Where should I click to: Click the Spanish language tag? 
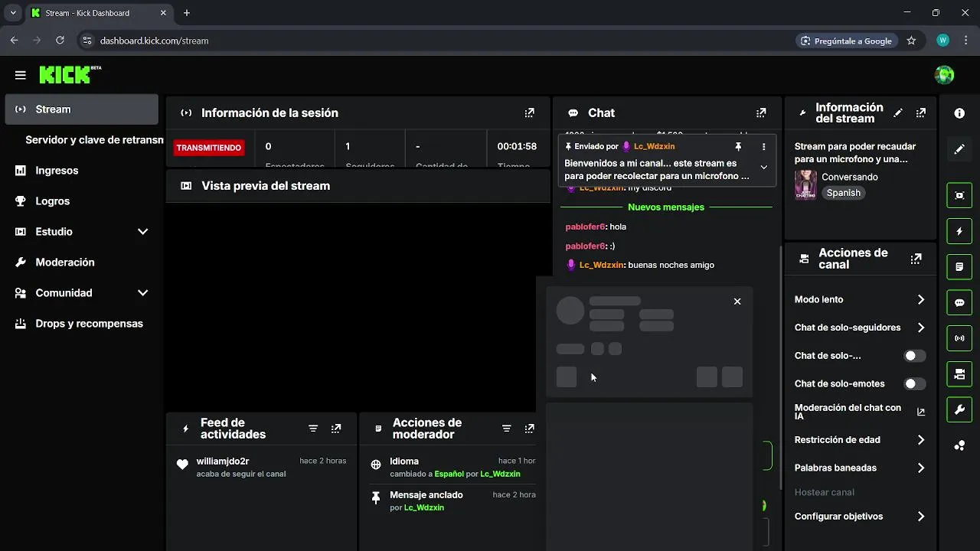[x=844, y=193]
